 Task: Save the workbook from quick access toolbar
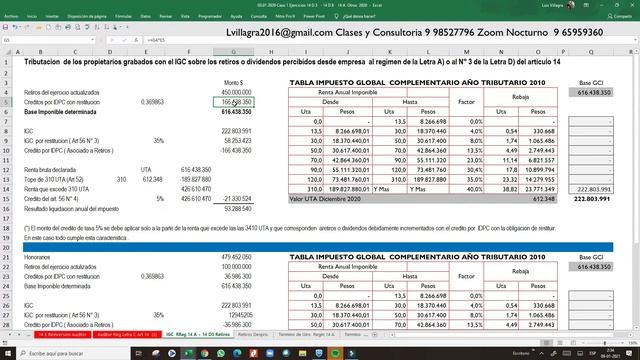point(5,27)
